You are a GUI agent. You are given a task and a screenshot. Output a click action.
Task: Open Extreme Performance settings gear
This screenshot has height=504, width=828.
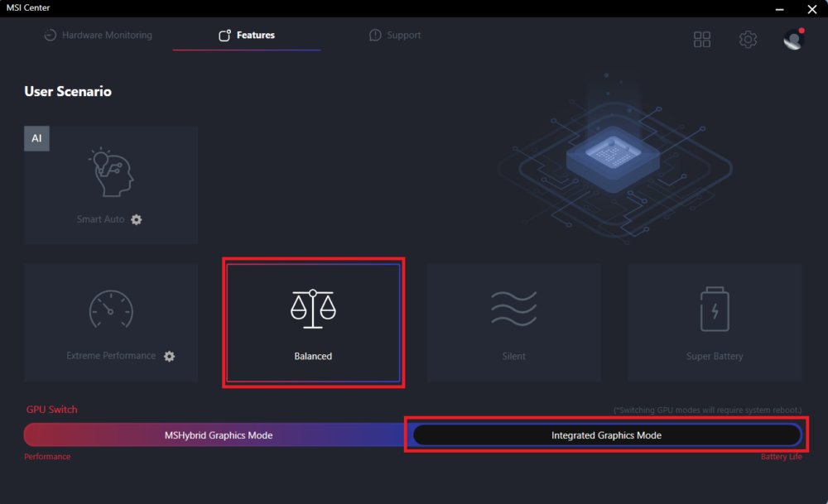[170, 356]
